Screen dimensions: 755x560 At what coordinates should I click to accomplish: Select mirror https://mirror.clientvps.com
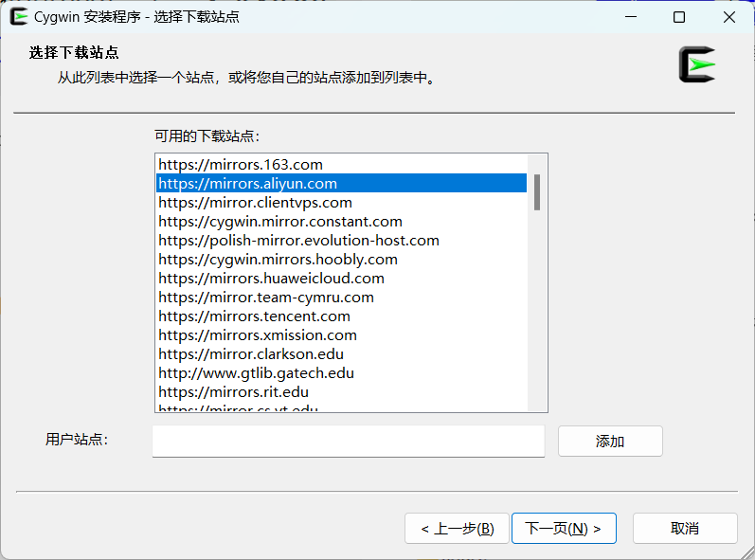341,202
